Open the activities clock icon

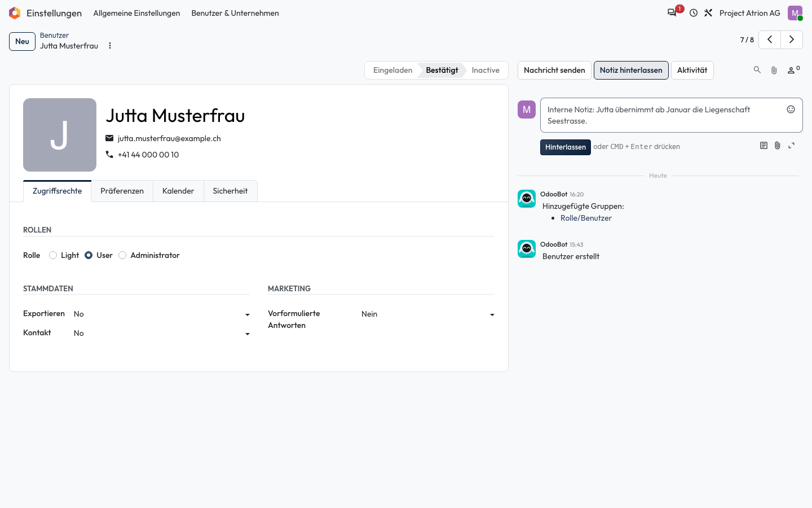click(x=694, y=13)
